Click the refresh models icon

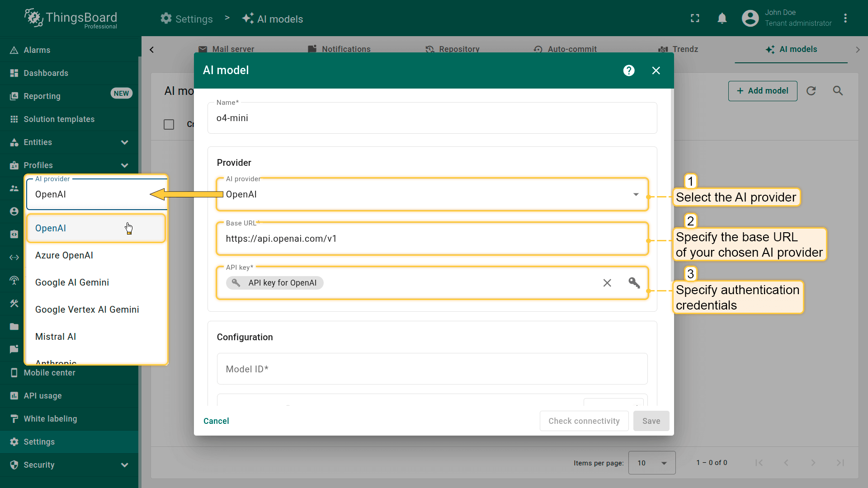pyautogui.click(x=811, y=91)
